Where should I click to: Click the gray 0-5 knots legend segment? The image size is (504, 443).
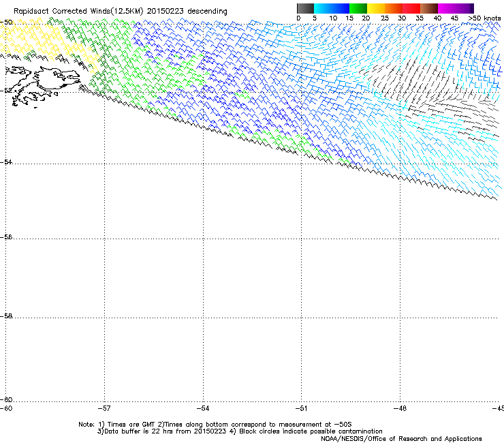305,8
